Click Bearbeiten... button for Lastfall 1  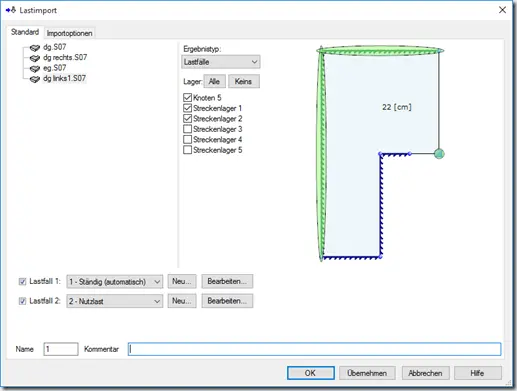227,281
